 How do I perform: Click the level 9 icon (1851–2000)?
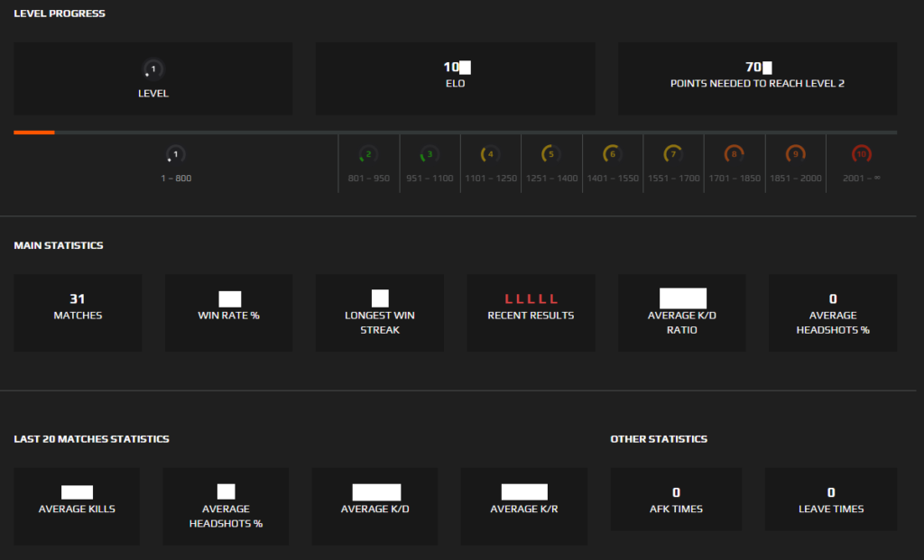(x=795, y=153)
